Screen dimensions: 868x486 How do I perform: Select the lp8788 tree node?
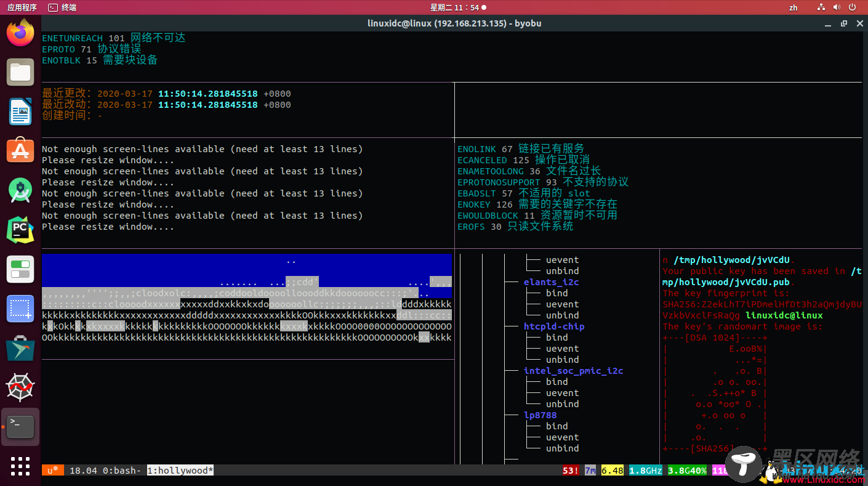pos(540,415)
